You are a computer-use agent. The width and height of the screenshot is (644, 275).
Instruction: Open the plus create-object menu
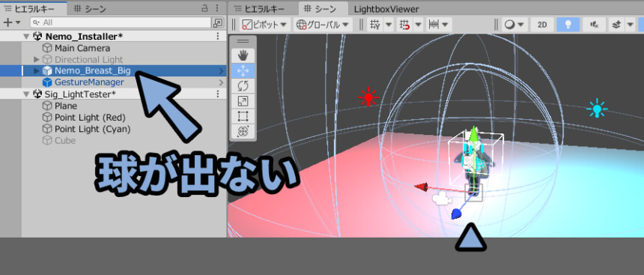coord(11,22)
